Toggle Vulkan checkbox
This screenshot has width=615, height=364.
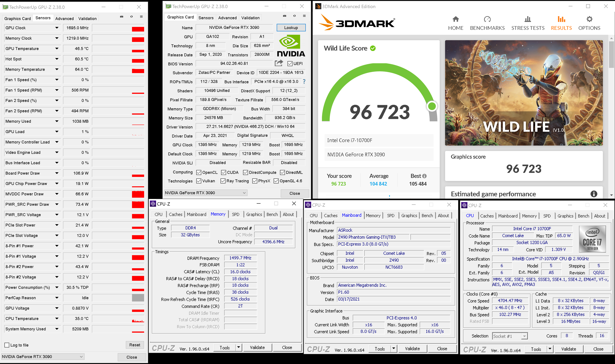pos(199,181)
